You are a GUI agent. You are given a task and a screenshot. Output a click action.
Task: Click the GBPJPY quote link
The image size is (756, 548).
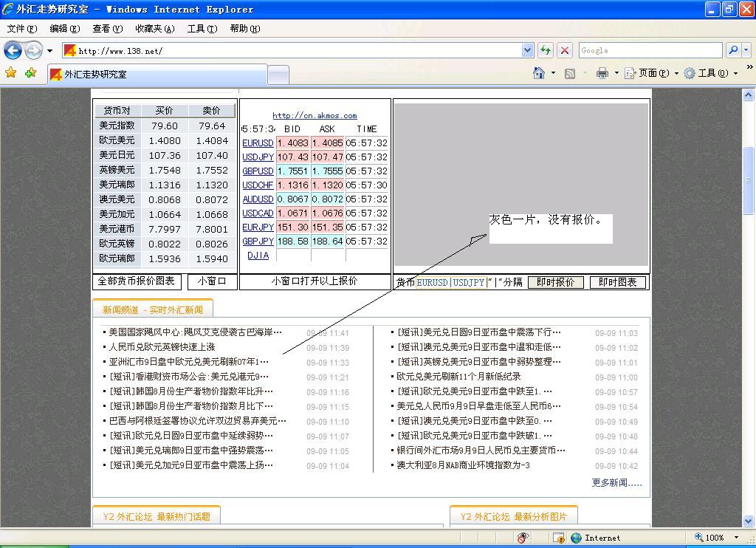pos(258,242)
